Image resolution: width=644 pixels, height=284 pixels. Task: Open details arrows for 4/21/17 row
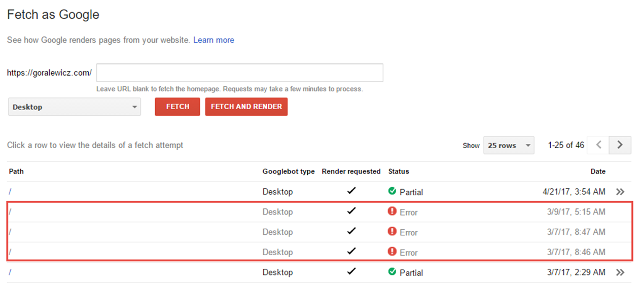pos(620,192)
